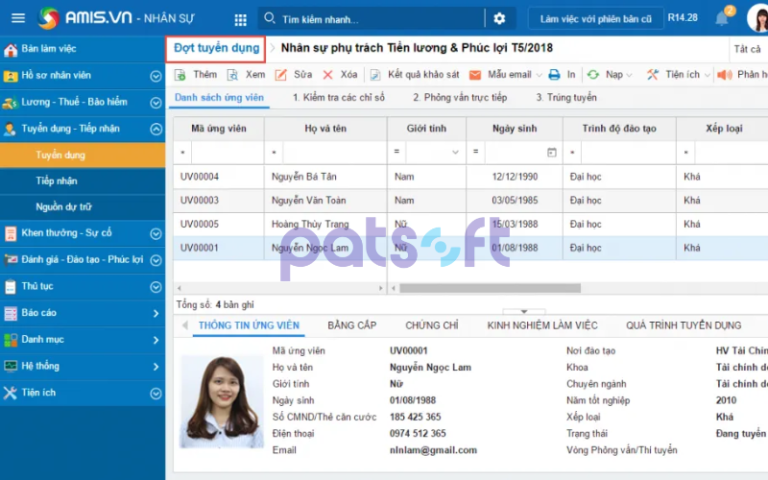
Task: Collapse Tuyển dụng - Tiếp nhận section
Action: pyautogui.click(x=156, y=129)
